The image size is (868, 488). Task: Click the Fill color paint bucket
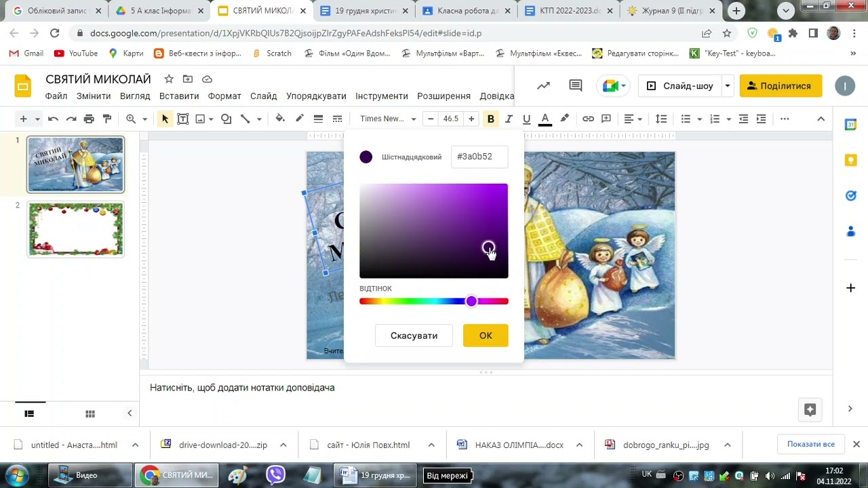pyautogui.click(x=280, y=119)
